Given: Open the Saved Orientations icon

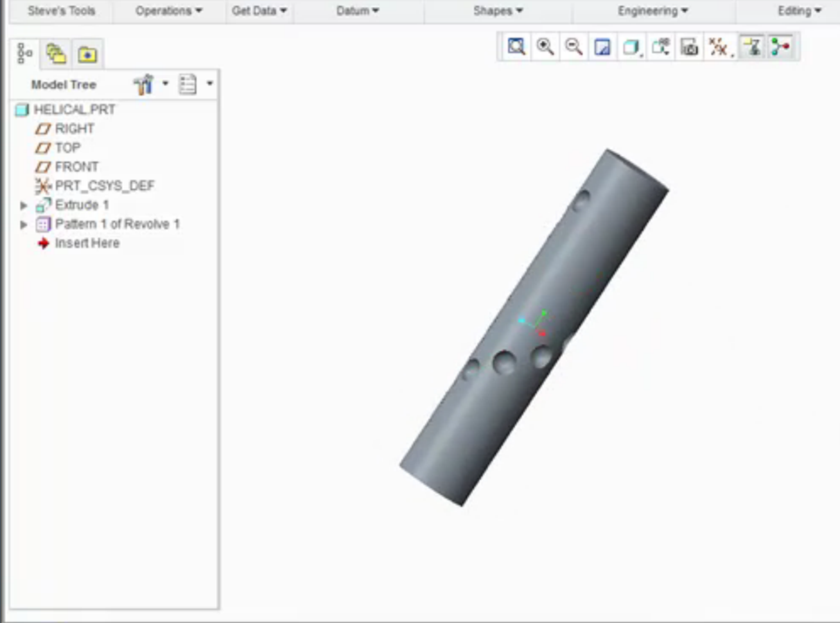Looking at the screenshot, I should (661, 47).
